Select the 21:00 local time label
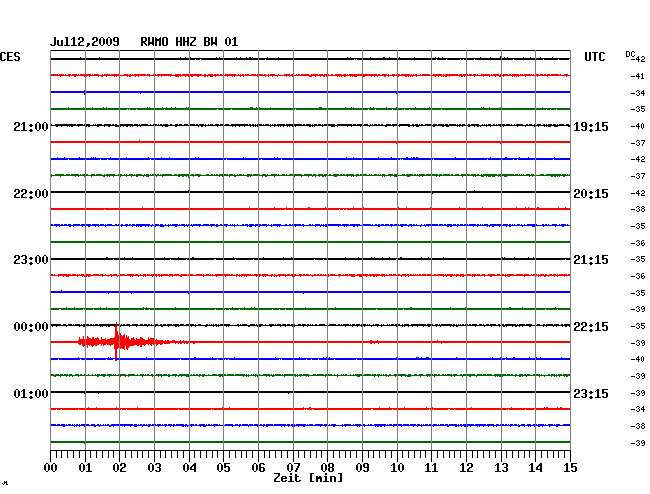Screen dimensions: 650x494 31,126
